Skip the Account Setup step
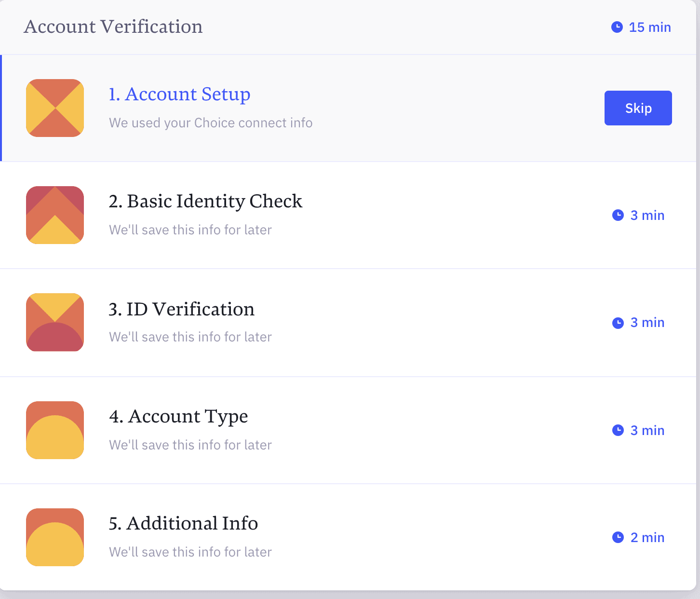700x599 pixels. click(638, 108)
